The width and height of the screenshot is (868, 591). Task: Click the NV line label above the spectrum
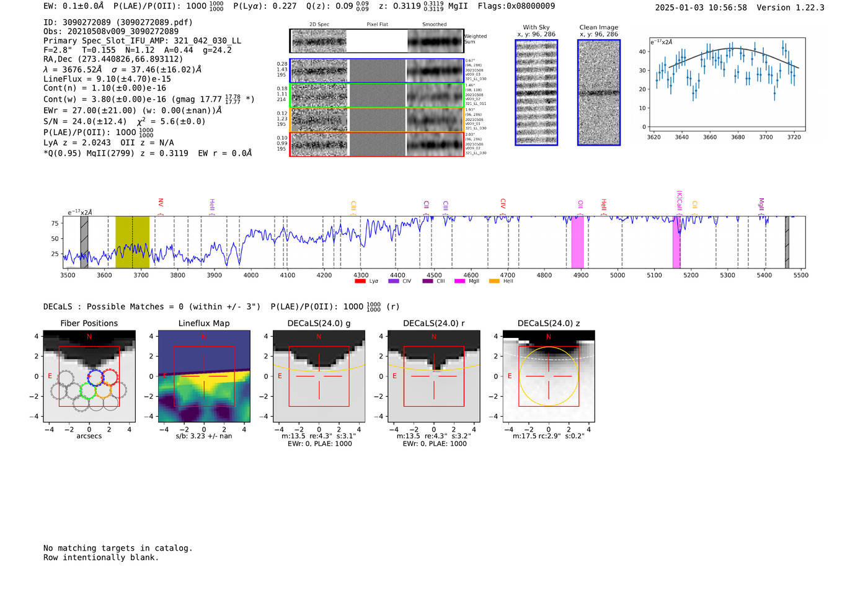(161, 203)
